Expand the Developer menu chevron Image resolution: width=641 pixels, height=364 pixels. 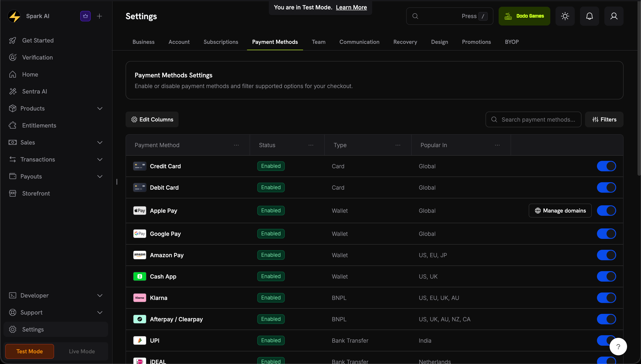[x=100, y=296]
